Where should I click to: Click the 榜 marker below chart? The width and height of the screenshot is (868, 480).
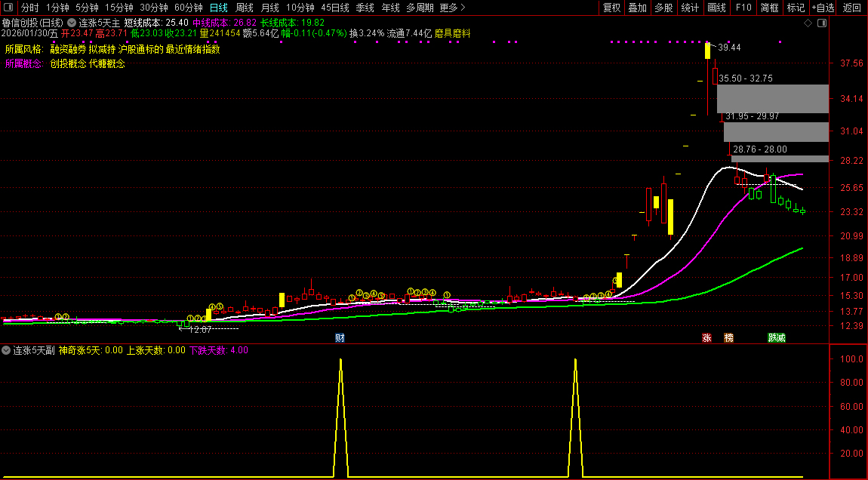click(x=729, y=337)
